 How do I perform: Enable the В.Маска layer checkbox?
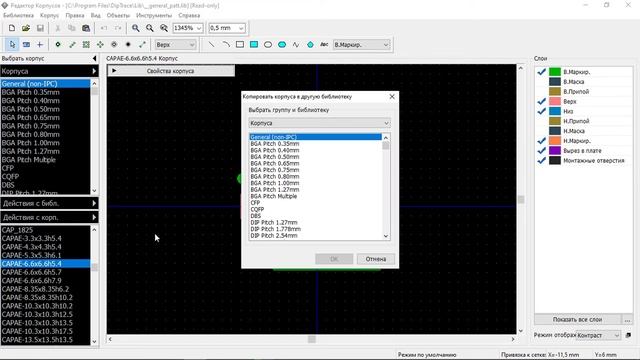[x=542, y=82]
